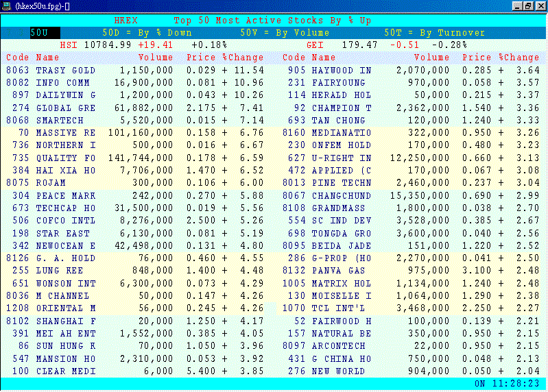Select CHAMPION T stock name

click(342, 108)
